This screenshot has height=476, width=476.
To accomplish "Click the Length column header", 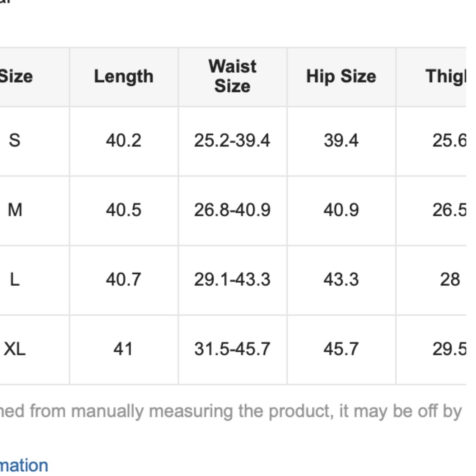I will click(124, 77).
